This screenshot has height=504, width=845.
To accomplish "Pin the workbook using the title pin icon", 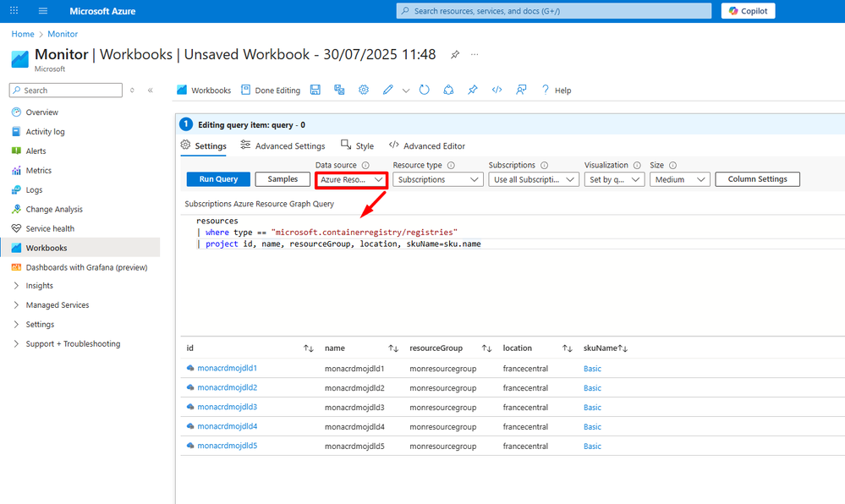I will pyautogui.click(x=455, y=54).
